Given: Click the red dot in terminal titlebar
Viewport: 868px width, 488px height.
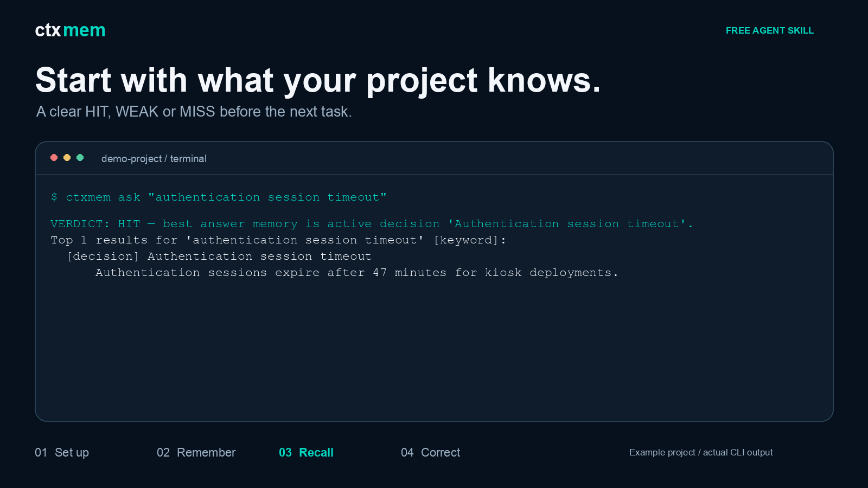Looking at the screenshot, I should 54,158.
